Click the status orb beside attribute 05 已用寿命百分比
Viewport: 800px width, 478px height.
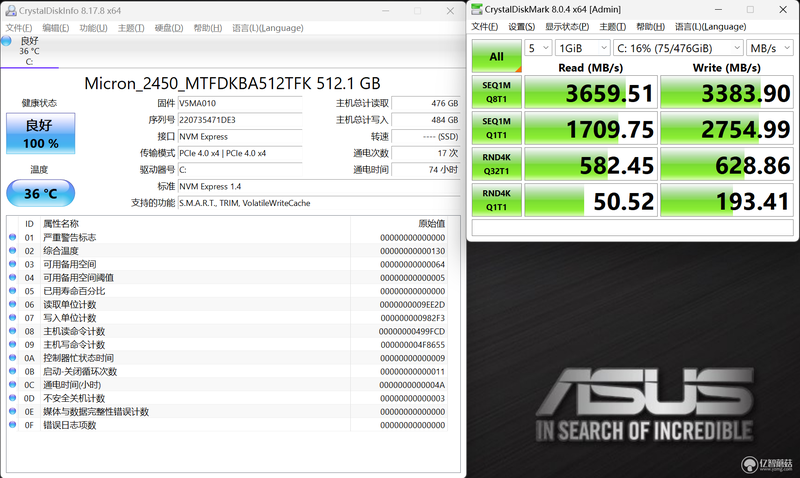pos(13,291)
